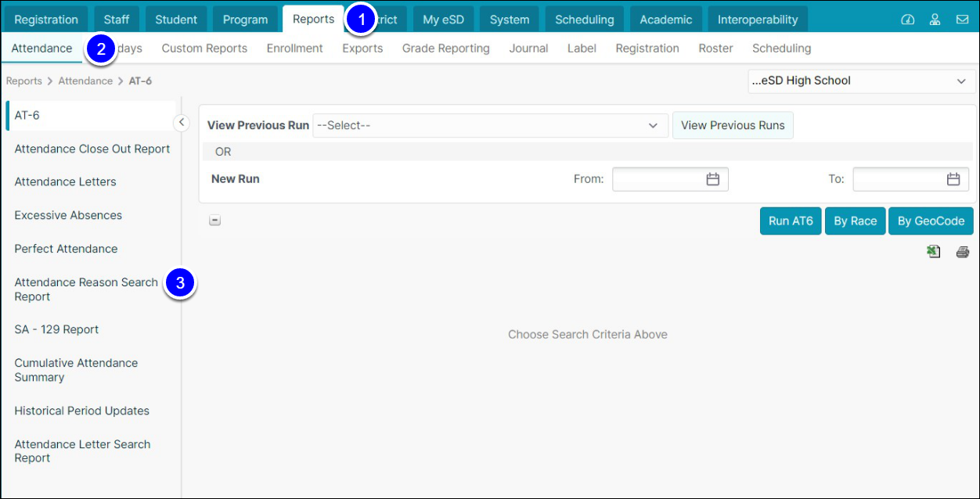980x499 pixels.
Task: Open the Custom Reports sub-tab
Action: (204, 48)
